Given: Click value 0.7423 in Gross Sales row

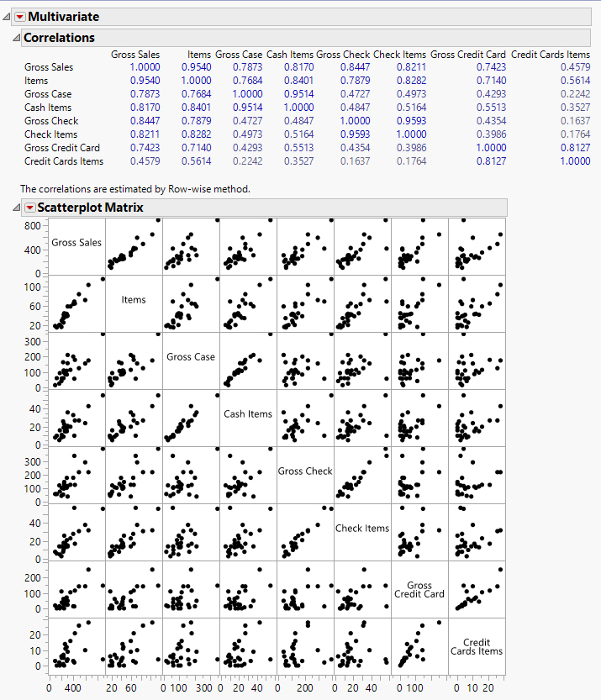Looking at the screenshot, I should click(x=491, y=67).
